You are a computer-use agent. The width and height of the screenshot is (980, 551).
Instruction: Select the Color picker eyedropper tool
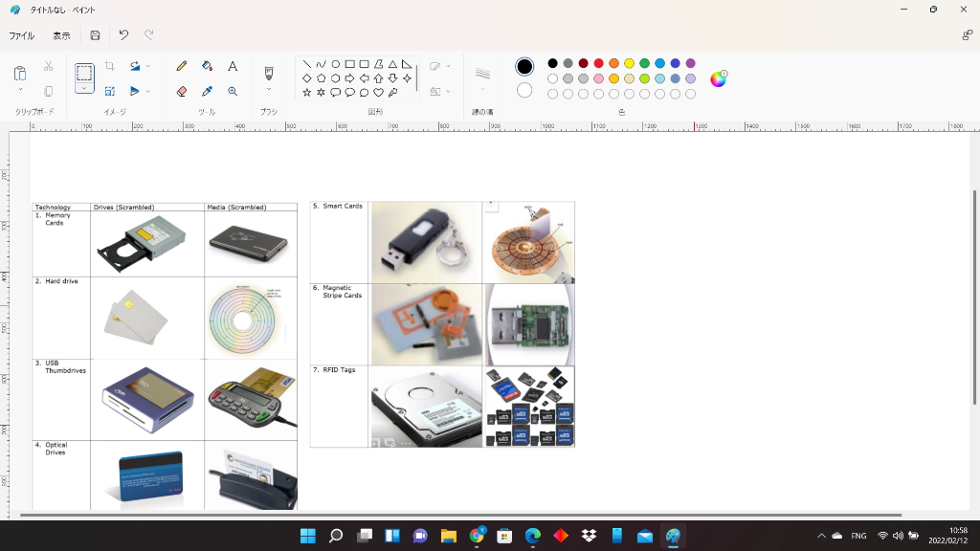(207, 91)
